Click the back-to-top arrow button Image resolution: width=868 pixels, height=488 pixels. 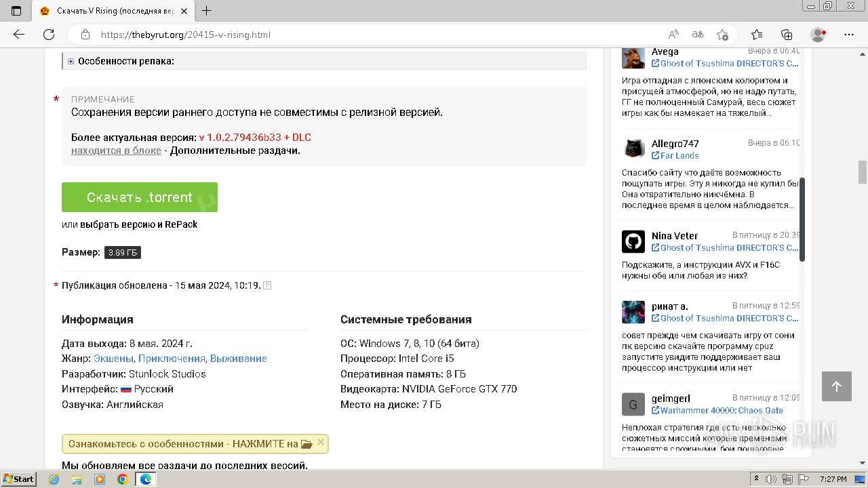(x=837, y=386)
